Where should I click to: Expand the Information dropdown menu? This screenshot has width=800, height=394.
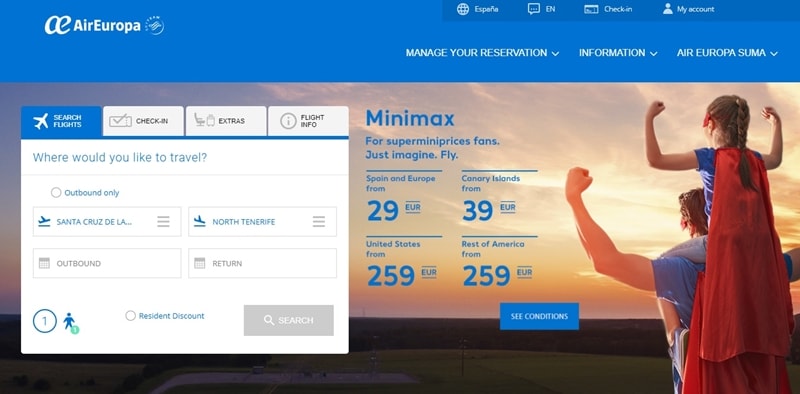[x=618, y=53]
